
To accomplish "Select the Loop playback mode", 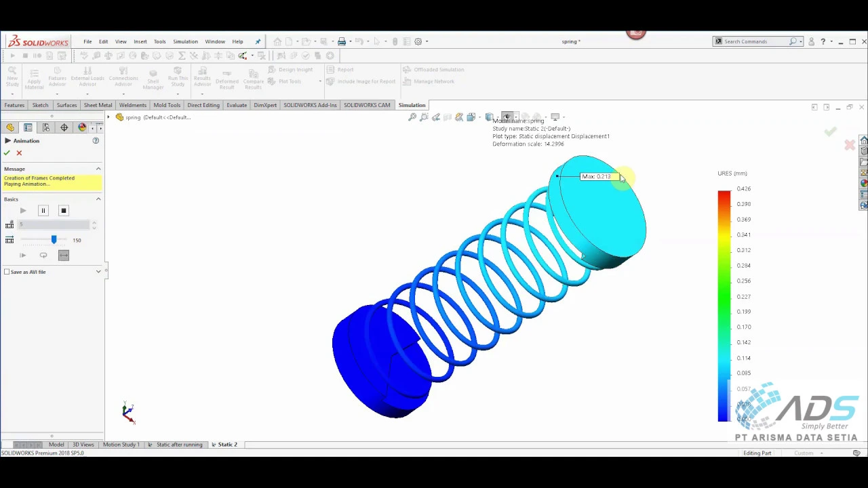I will pos(43,256).
